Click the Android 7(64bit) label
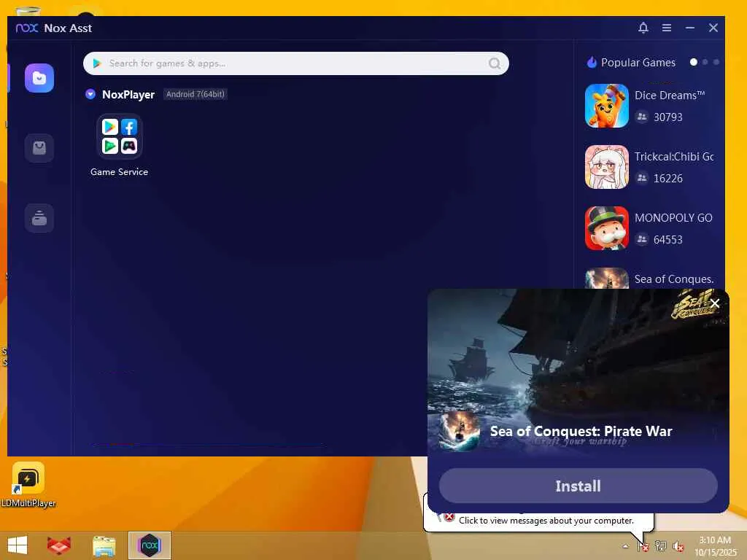The image size is (747, 560). tap(195, 94)
